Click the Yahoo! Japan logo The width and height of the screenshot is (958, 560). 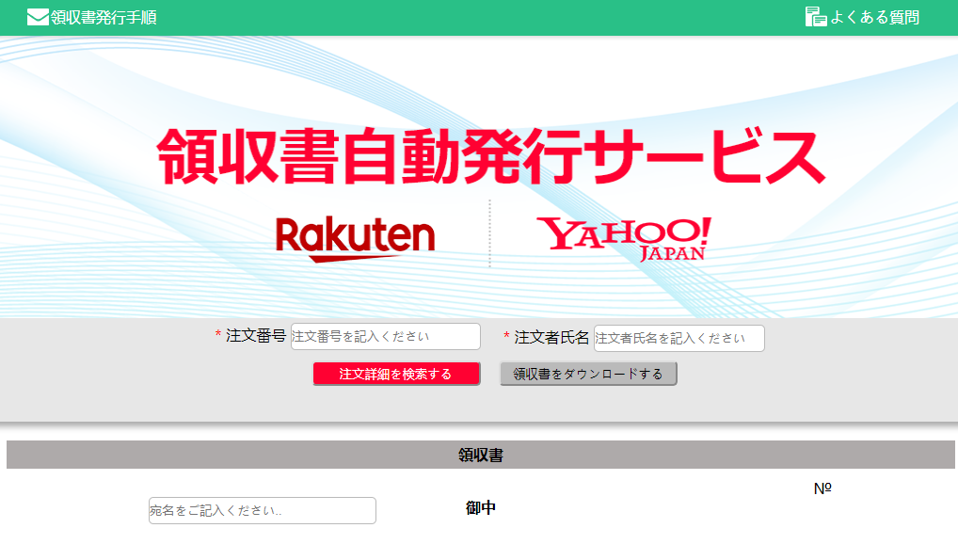pos(624,239)
